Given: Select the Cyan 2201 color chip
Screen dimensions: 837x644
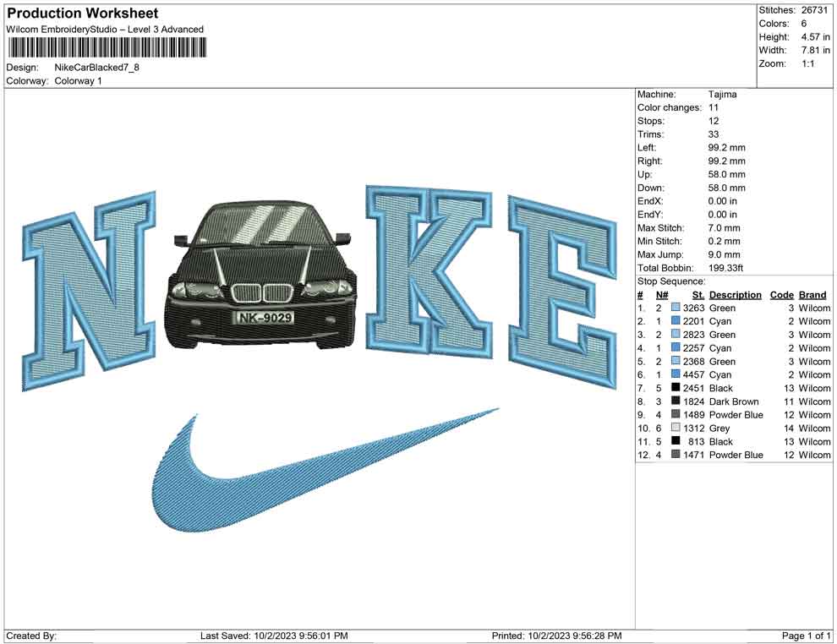Looking at the screenshot, I should click(676, 321).
